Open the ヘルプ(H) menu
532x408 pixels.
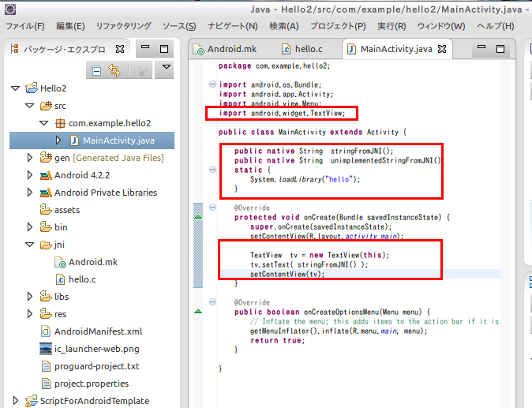496,26
